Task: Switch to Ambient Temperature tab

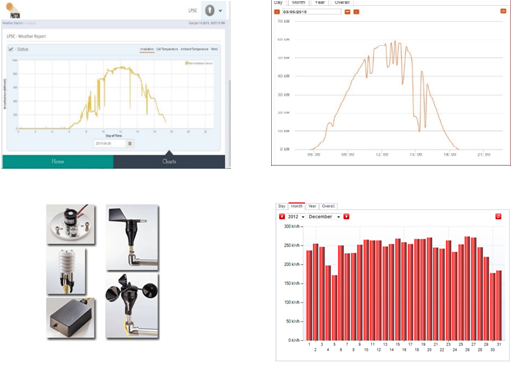Action: [x=194, y=49]
